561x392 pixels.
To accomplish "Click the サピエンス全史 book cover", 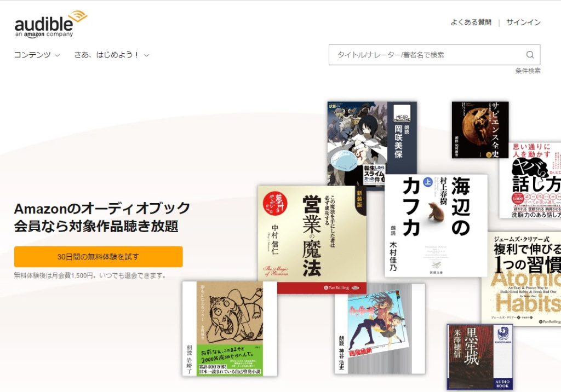I will click(x=480, y=129).
